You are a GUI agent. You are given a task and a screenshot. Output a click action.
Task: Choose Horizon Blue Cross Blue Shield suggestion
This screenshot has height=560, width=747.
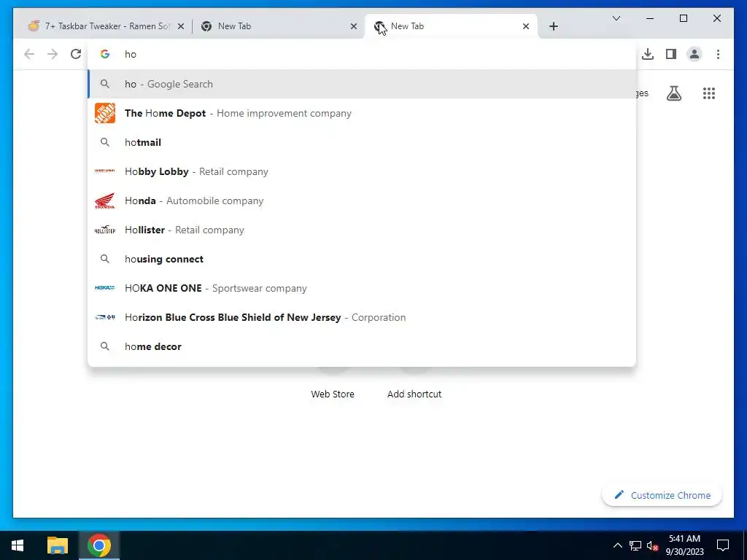[x=362, y=317]
